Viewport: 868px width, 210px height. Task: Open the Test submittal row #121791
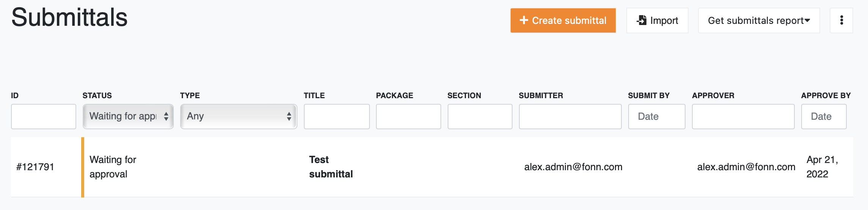point(432,167)
